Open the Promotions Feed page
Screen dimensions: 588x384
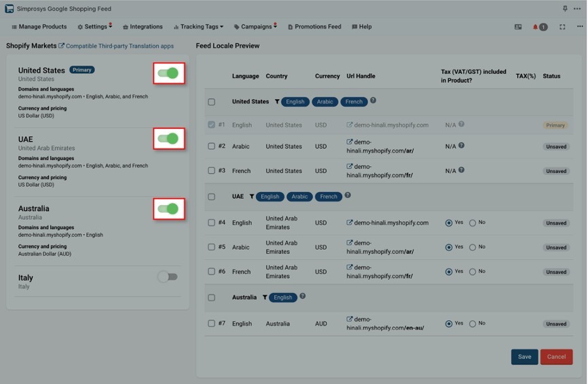[314, 26]
